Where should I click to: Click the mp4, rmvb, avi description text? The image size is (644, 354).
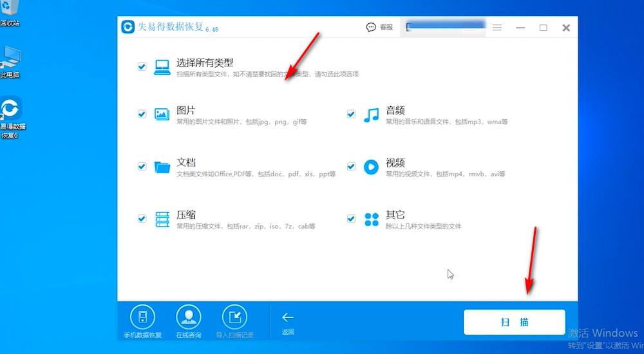(445, 174)
